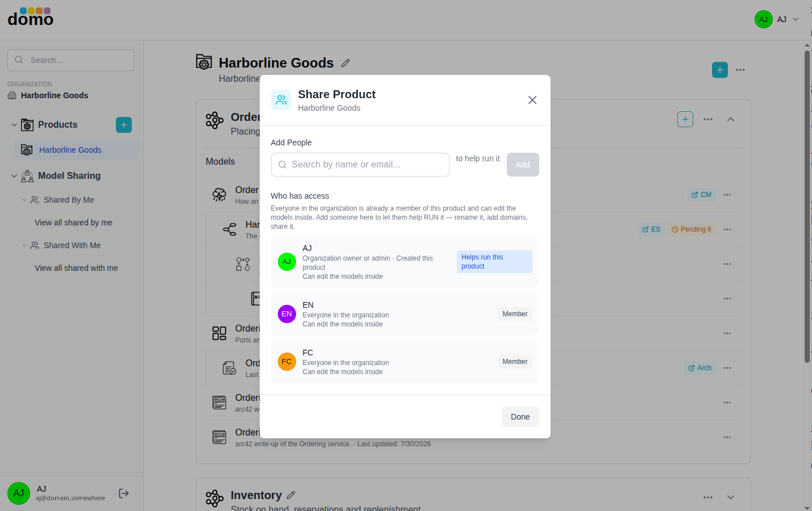The width and height of the screenshot is (812, 511).
Task: Open more options in the CM row
Action: 727,195
